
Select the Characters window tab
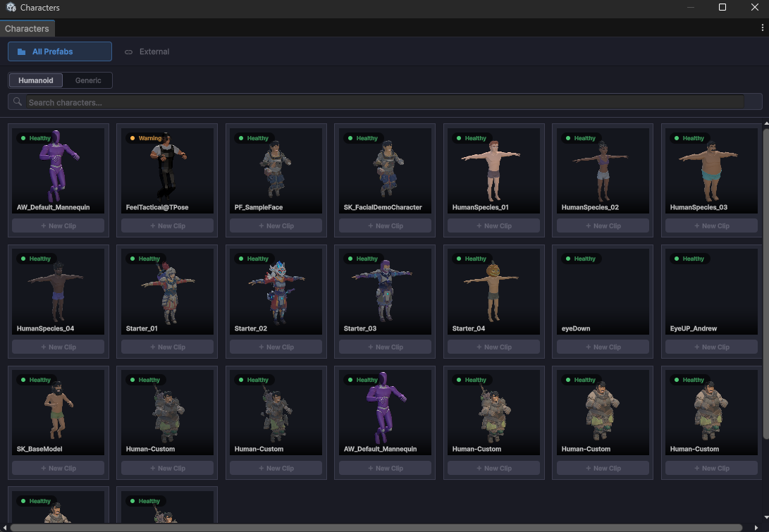click(x=27, y=28)
